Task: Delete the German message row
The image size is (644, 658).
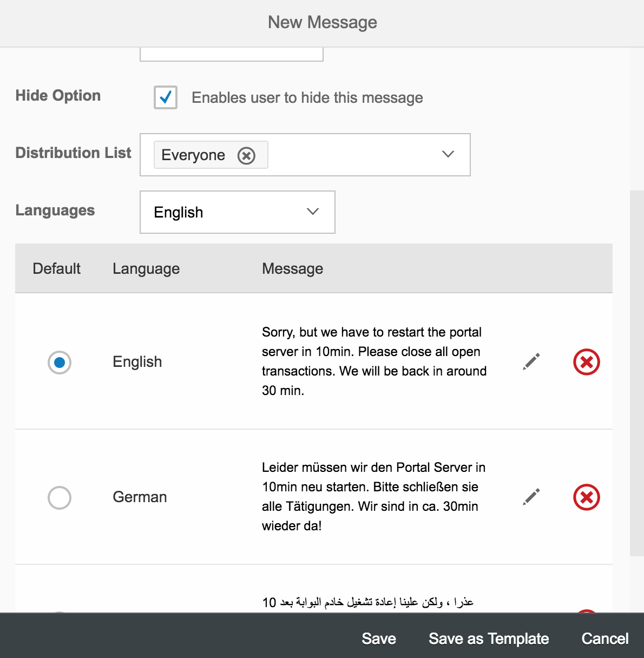Action: click(x=587, y=497)
